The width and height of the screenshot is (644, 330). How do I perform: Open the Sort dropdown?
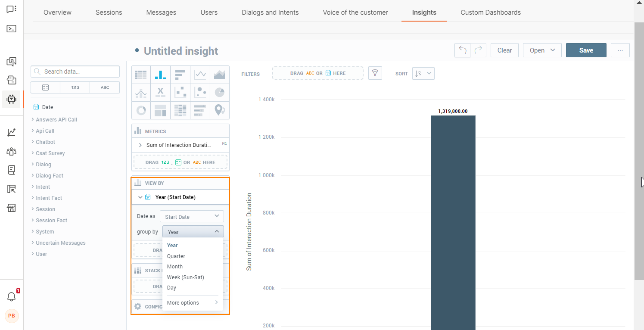point(423,73)
